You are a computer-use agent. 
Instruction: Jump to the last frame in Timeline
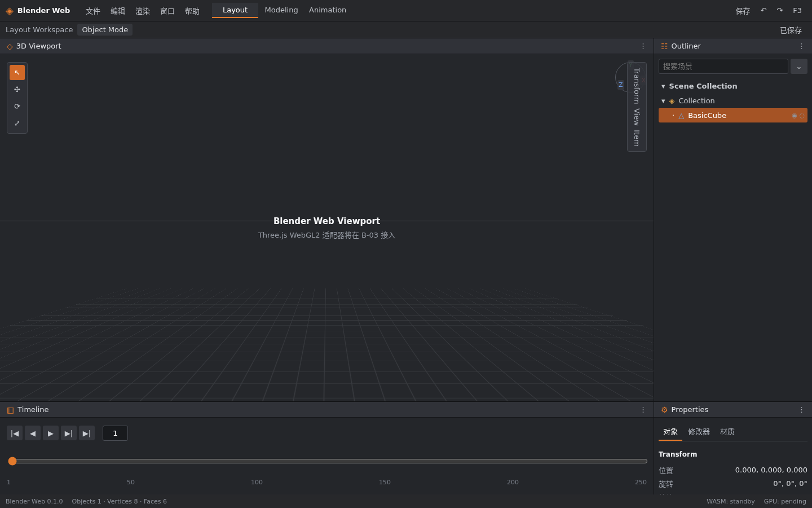tap(87, 433)
